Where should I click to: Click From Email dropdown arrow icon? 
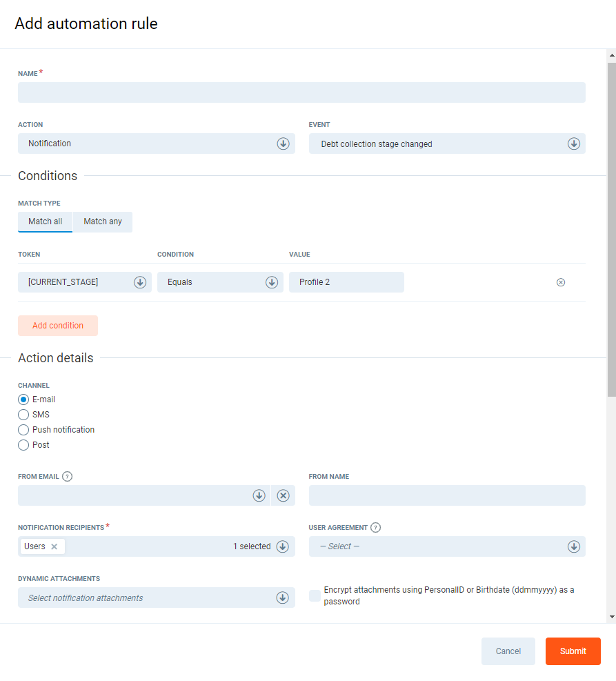(x=259, y=495)
